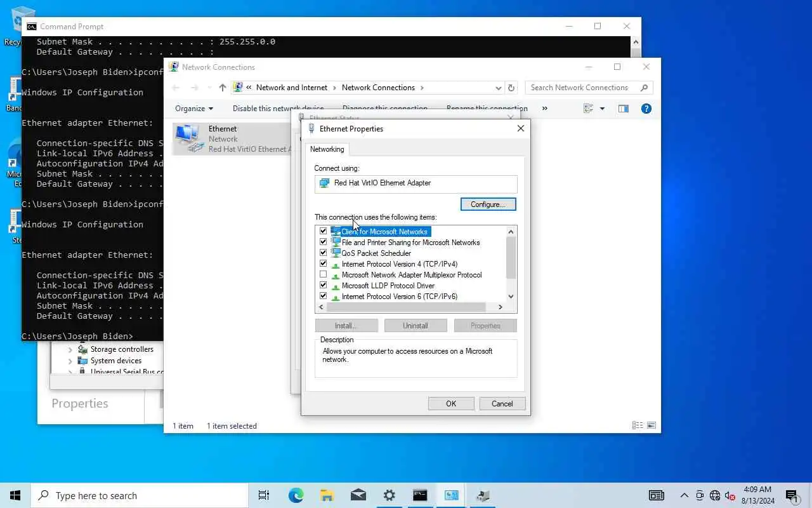Select the LLDP Protocol Driver icon
Viewport: 812px width, 508px height.
tap(336, 286)
